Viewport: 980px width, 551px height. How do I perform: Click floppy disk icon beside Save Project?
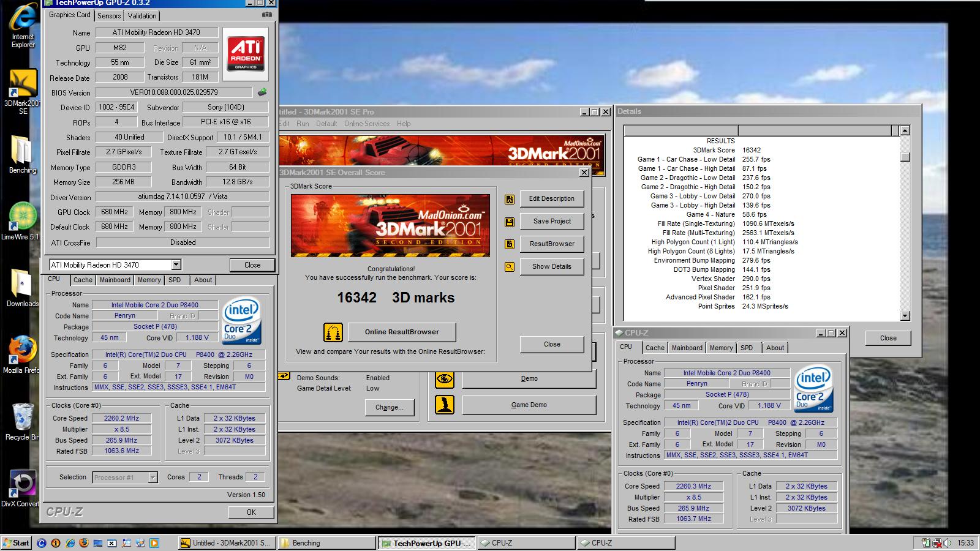(510, 222)
